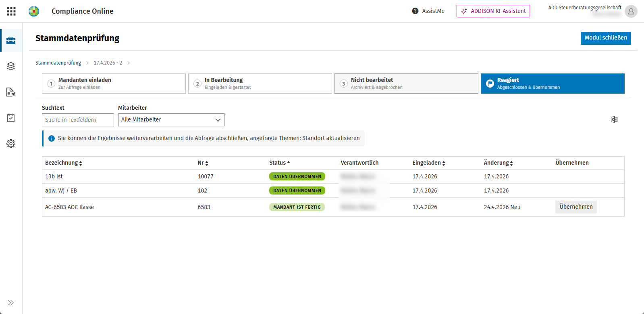Viewport: 644px width, 314px height.
Task: Open the layers stack icon in sidebar
Action: 11,66
